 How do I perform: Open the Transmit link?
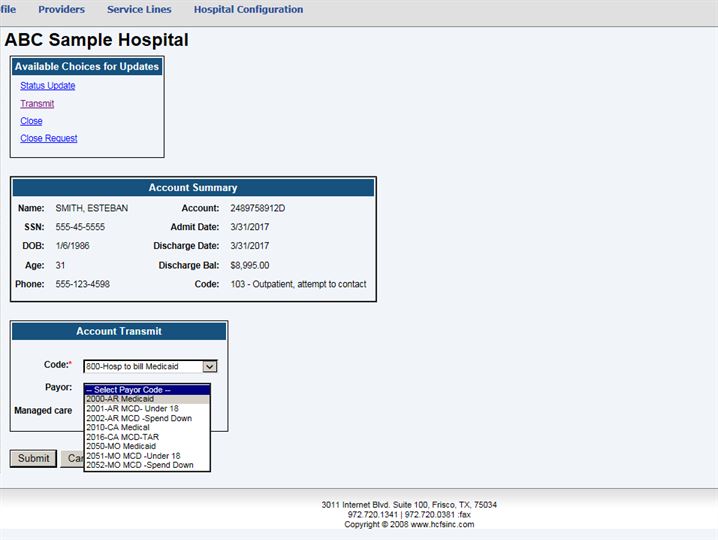[x=37, y=104]
